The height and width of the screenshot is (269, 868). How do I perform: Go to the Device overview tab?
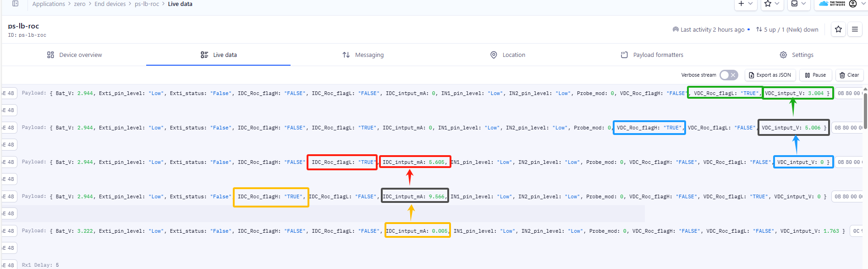click(74, 55)
